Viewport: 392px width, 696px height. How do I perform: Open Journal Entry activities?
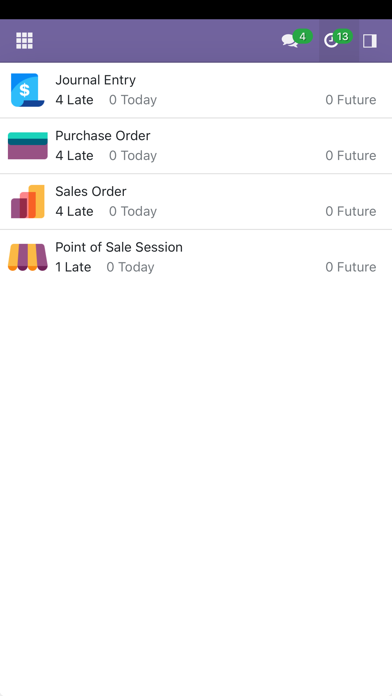[196, 91]
